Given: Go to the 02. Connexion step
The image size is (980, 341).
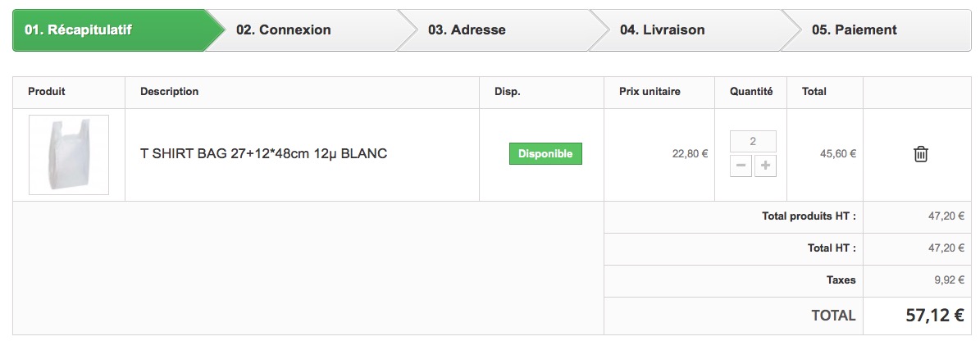Looking at the screenshot, I should click(x=284, y=30).
